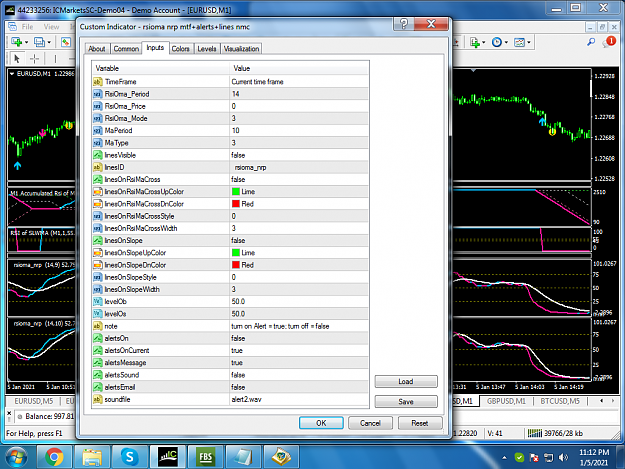Click the New Chart toolbar icon
The height and width of the screenshot is (469, 625).
click(x=16, y=42)
